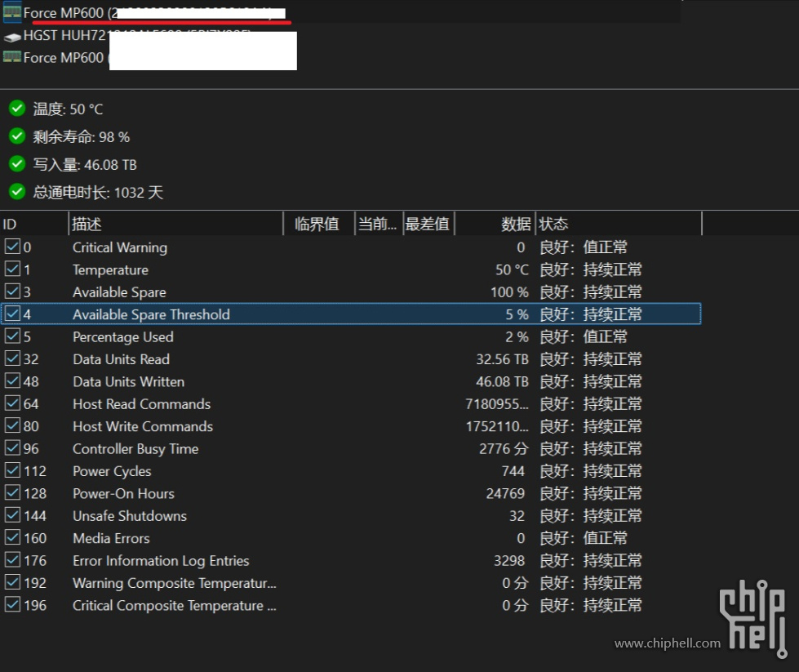Select the 总通电时长: 1032 天 summary line
The height and width of the screenshot is (672, 799).
[x=99, y=192]
